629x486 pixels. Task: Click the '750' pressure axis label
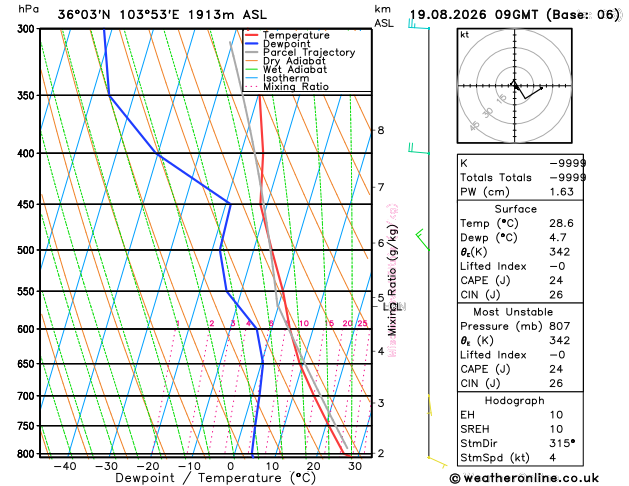click(x=28, y=426)
